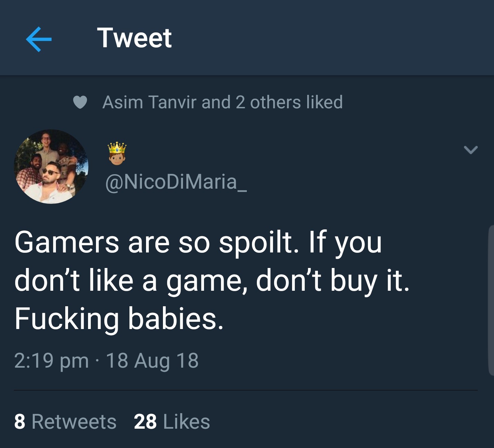
Task: Click the number 28 like count
Action: [145, 421]
